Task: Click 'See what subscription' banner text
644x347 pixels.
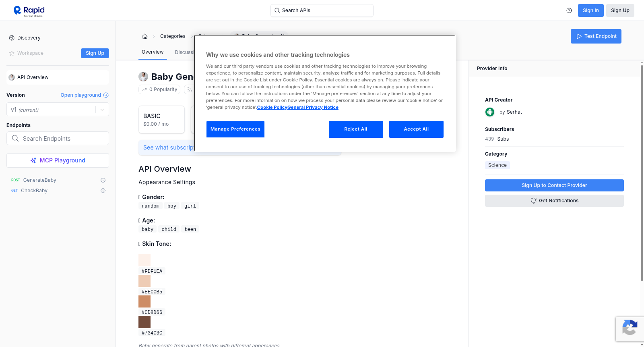Action: tap(169, 148)
